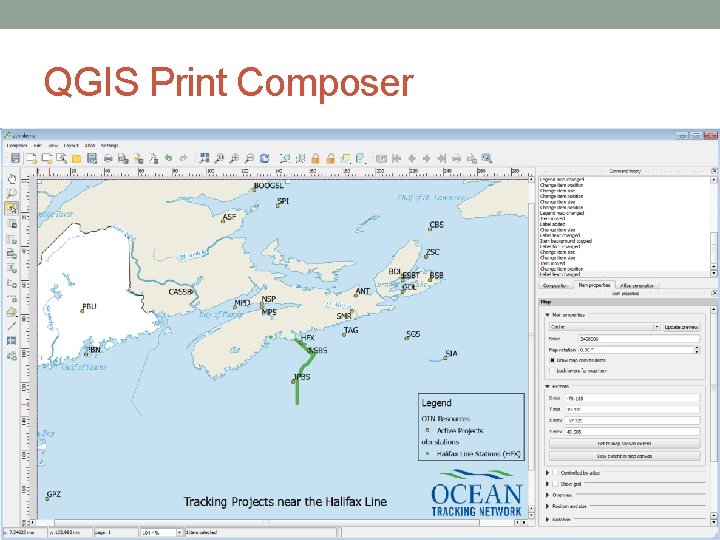Click the map canvas horizontal scrollbar

(x=275, y=523)
